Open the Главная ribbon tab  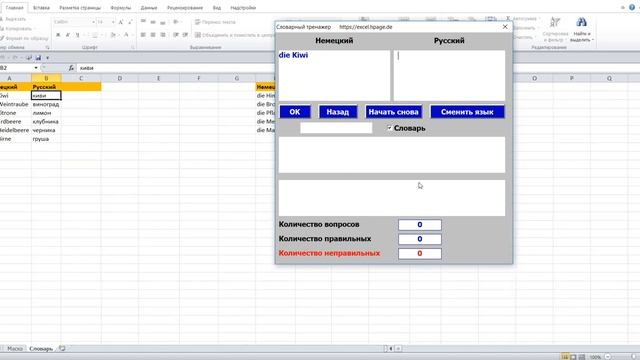pos(14,8)
